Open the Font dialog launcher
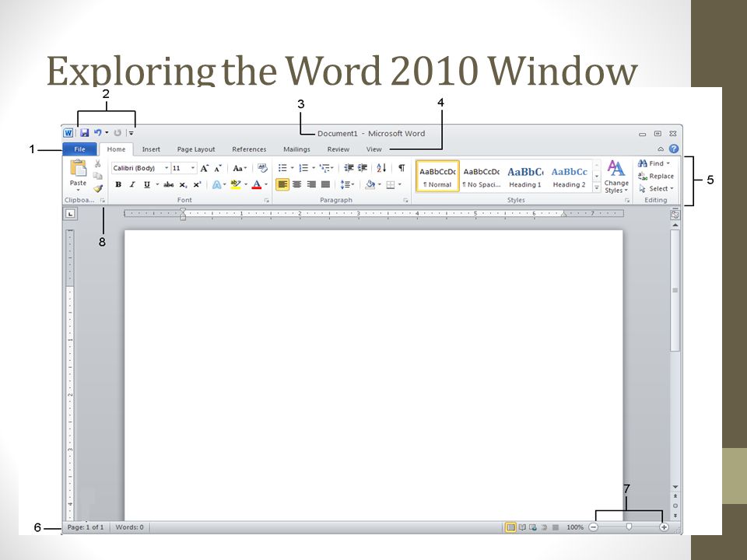Viewport: 747px width, 560px height. click(x=267, y=201)
